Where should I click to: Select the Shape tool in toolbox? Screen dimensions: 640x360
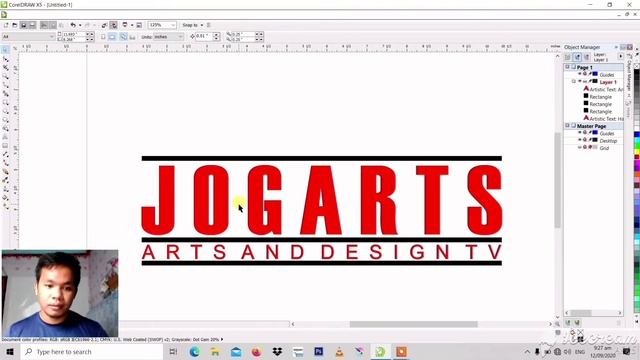coord(5,59)
